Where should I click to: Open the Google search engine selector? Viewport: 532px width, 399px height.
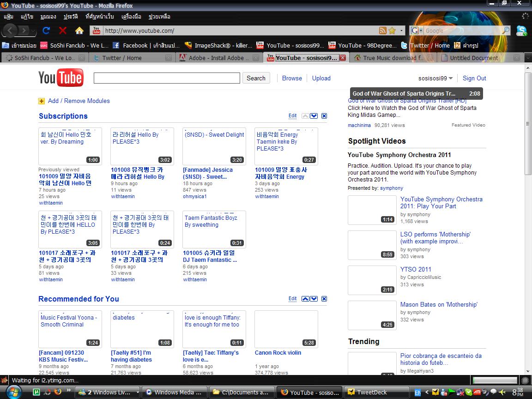tap(416, 30)
